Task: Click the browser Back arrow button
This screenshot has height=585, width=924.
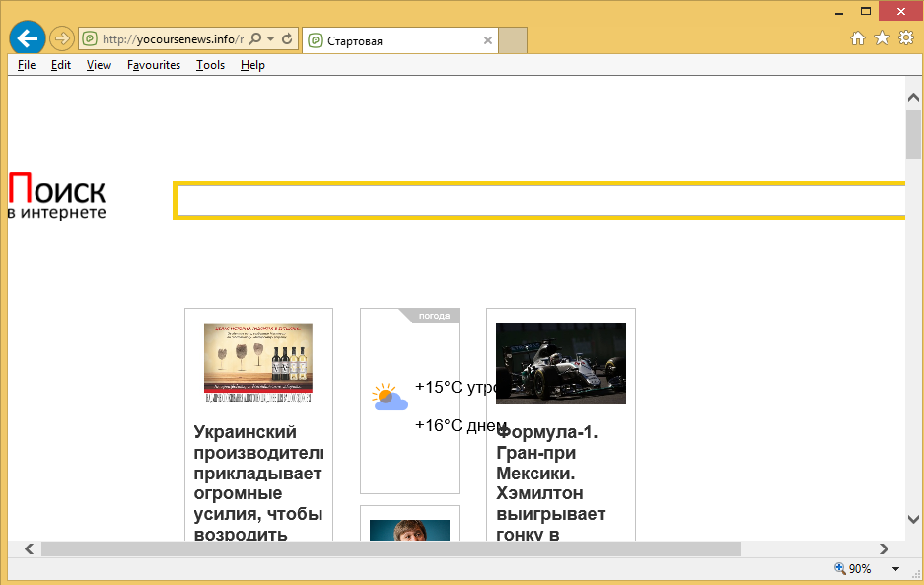Action: pos(27,38)
